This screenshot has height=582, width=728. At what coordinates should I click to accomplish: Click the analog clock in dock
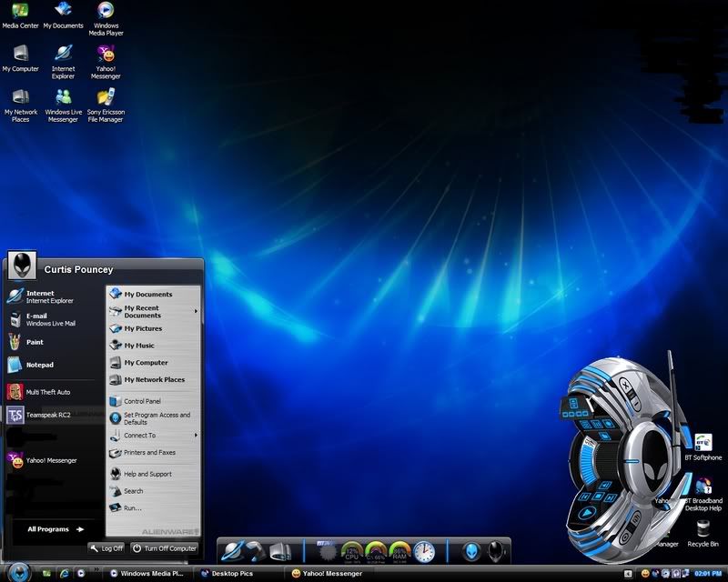point(424,552)
